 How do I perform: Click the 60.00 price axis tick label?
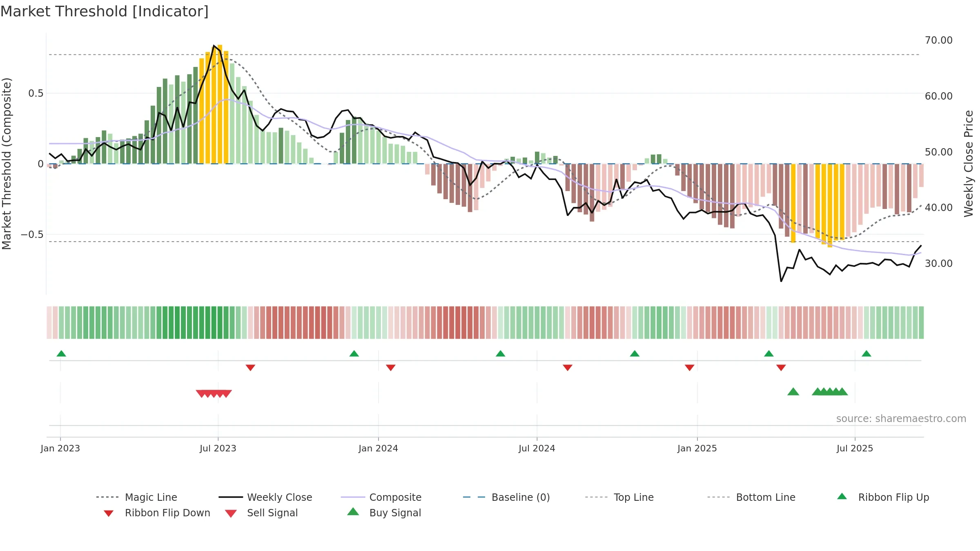939,96
